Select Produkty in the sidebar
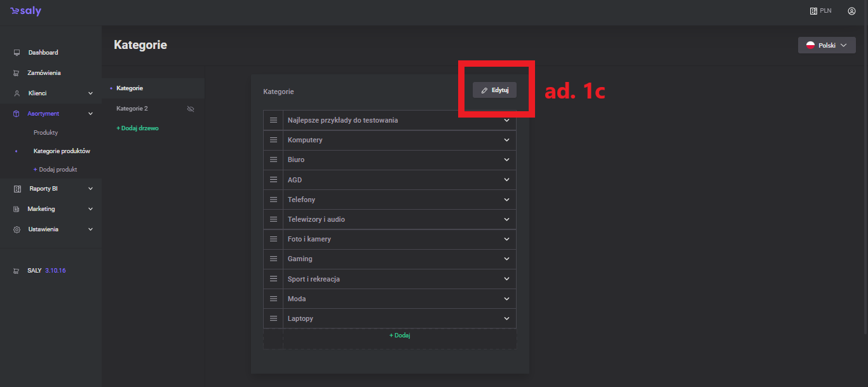This screenshot has width=868, height=387. click(x=46, y=133)
